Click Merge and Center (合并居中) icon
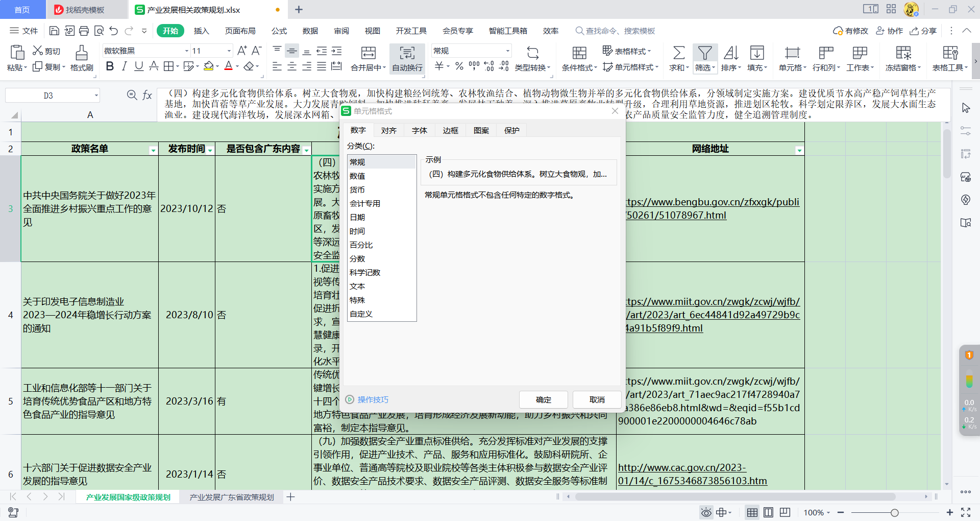980x521 pixels. pyautogui.click(x=369, y=53)
